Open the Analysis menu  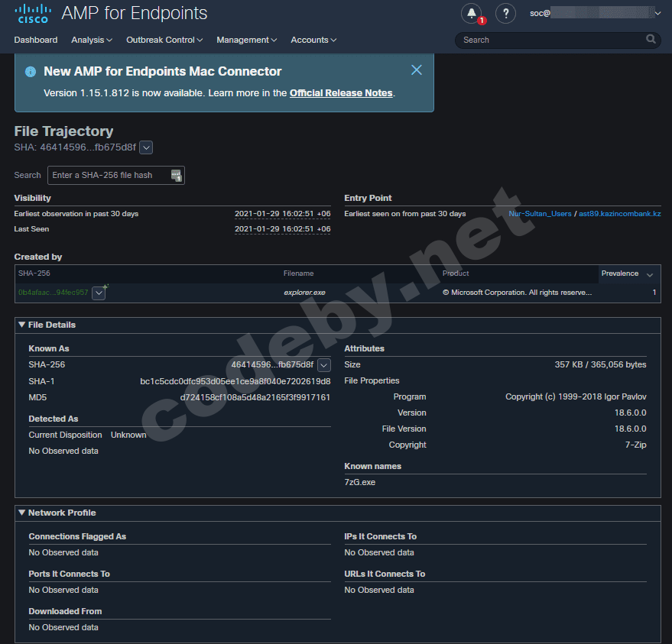click(x=91, y=40)
